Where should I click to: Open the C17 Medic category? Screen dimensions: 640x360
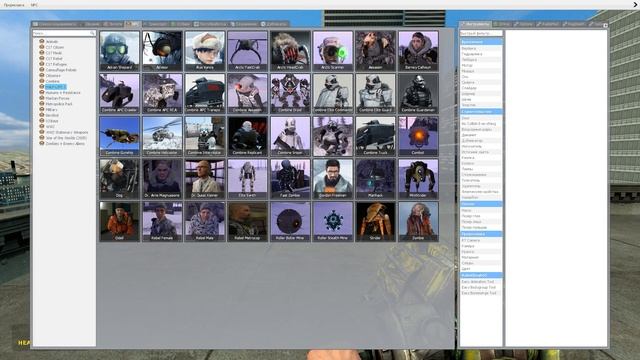(53, 53)
